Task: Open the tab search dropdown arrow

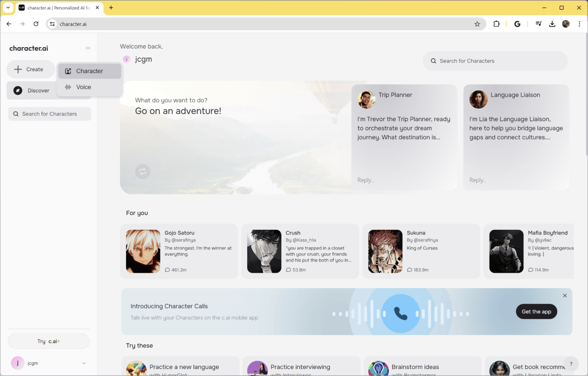Action: [8, 8]
